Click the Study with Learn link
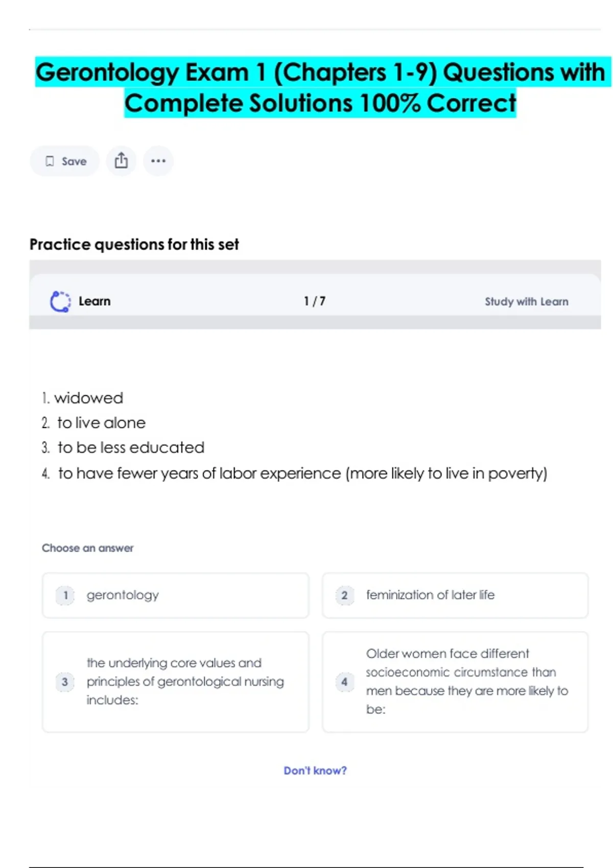Screen dimensions: 613x868 (526, 302)
